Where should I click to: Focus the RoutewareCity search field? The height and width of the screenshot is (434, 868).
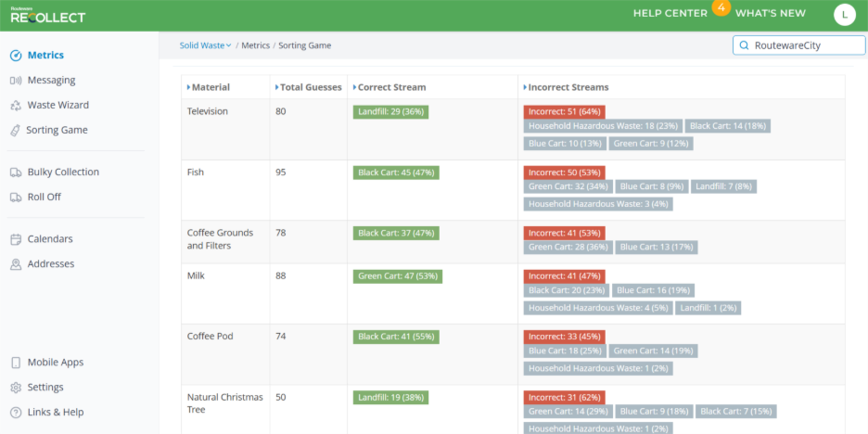(798, 45)
